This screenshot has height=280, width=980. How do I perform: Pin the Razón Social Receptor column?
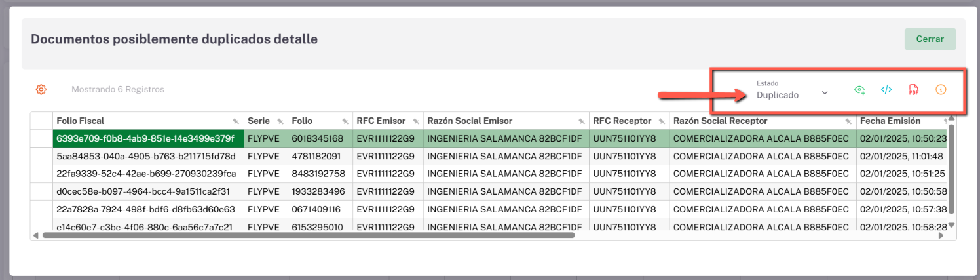pyautogui.click(x=848, y=121)
